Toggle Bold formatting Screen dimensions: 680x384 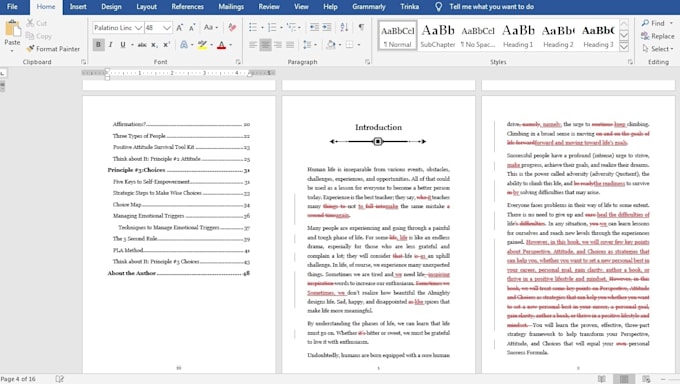point(98,45)
